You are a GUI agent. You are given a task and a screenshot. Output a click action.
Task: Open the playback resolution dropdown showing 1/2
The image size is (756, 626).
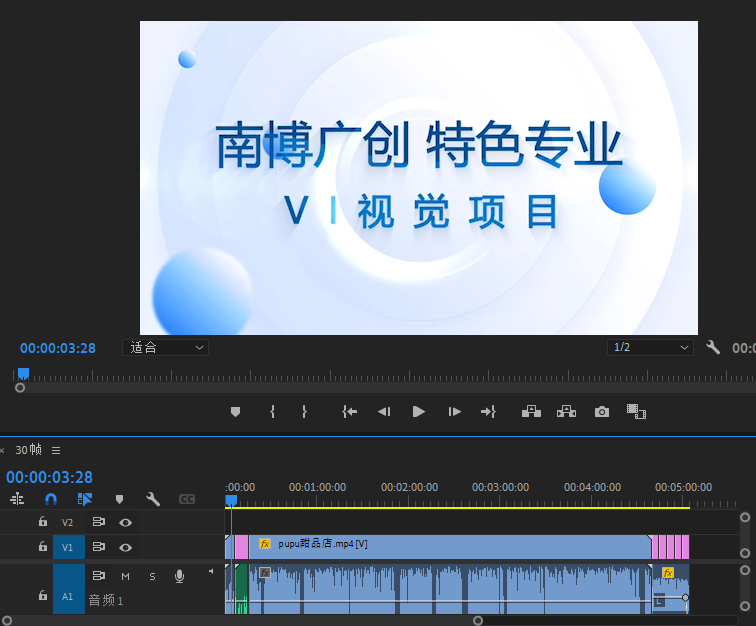pos(651,347)
